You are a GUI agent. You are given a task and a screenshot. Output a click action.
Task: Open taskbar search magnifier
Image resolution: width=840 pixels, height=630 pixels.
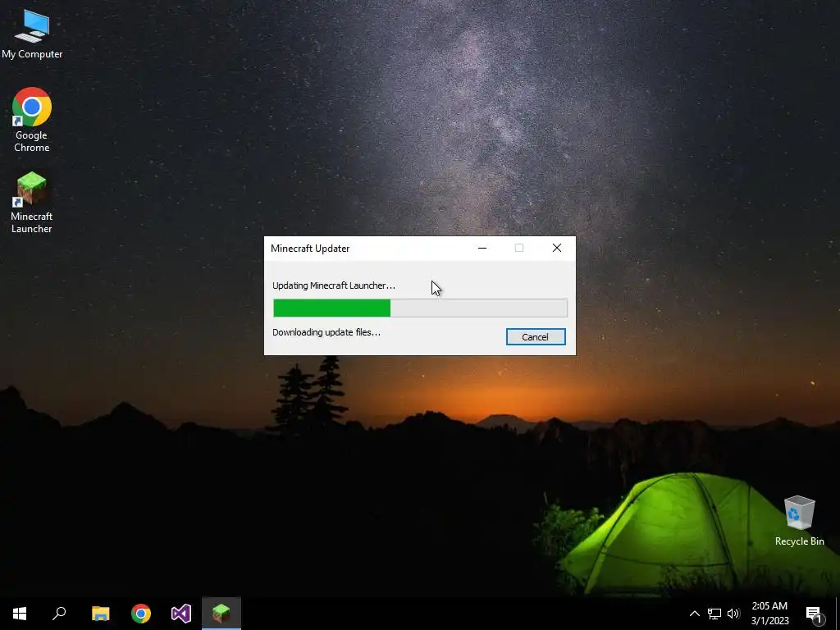tap(59, 614)
